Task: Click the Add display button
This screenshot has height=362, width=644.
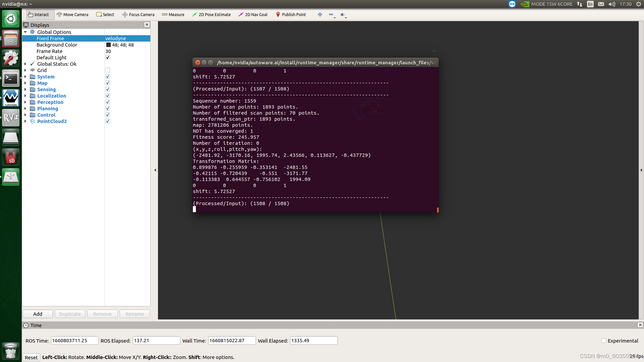Action: coord(38,314)
